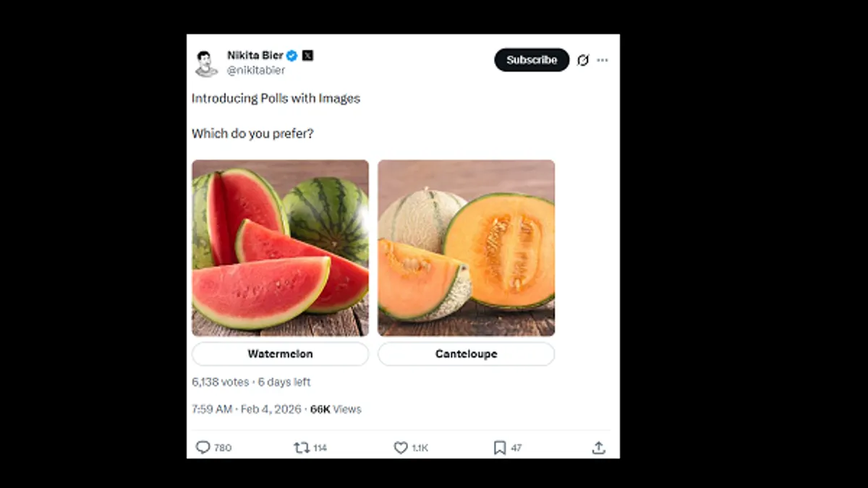Like the post with the heart icon
The image size is (868, 488).
point(401,448)
